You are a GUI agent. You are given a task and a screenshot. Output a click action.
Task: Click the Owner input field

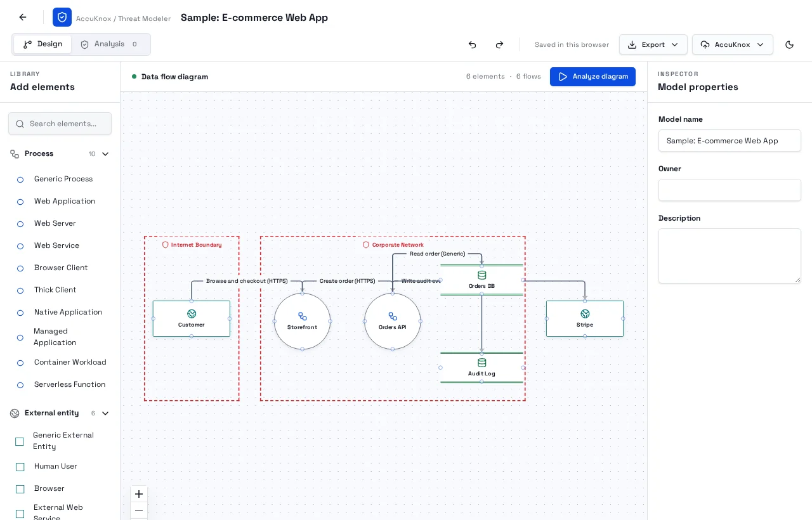[x=730, y=190]
